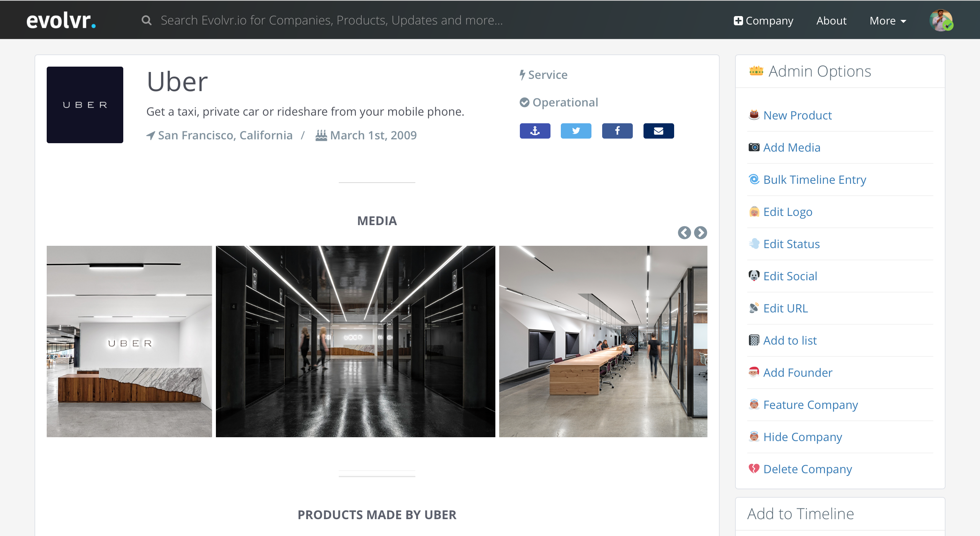Click New Product admin link
Screen dimensions: 980x536
pos(797,115)
